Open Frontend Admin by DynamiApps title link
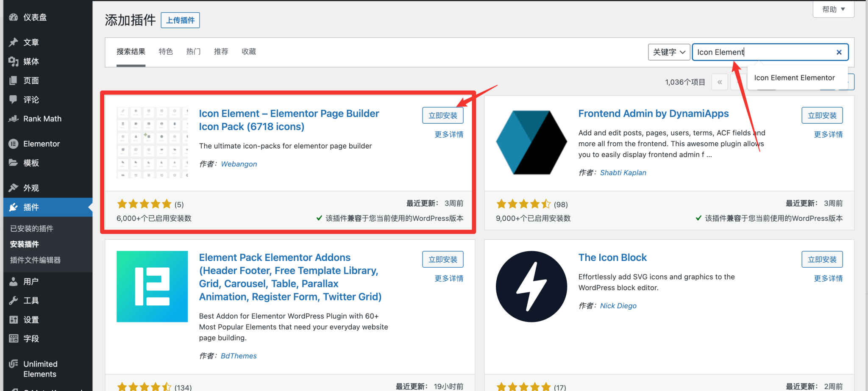Image resolution: width=868 pixels, height=391 pixels. [654, 114]
